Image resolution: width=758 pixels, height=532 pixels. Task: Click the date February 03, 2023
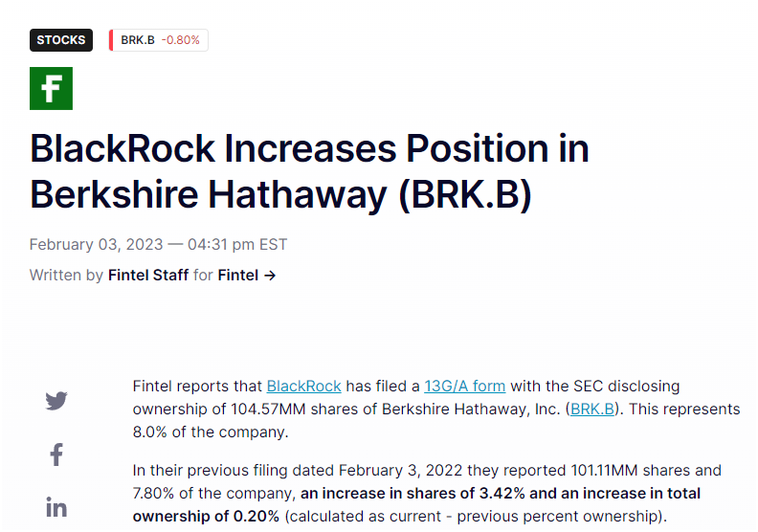[x=97, y=245]
